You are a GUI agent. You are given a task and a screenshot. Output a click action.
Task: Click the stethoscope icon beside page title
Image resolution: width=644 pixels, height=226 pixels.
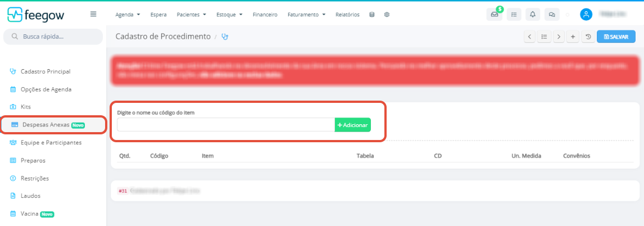(x=225, y=37)
